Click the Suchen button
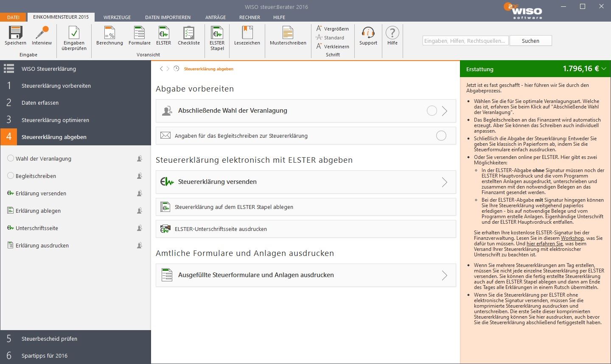Screen dimensions: 611x364 [530, 41]
